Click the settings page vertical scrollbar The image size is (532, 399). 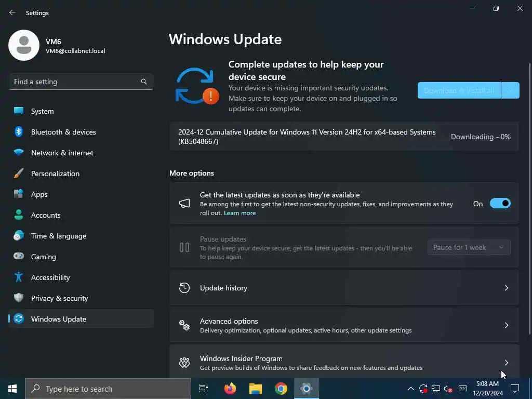pos(529,198)
